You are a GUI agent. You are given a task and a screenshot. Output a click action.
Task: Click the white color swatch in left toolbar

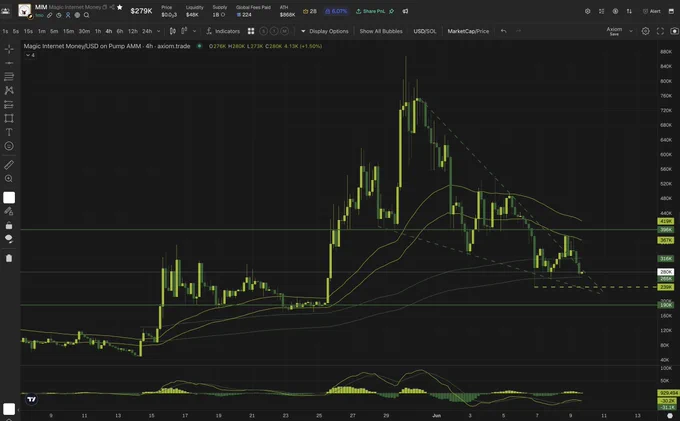[x=9, y=198]
